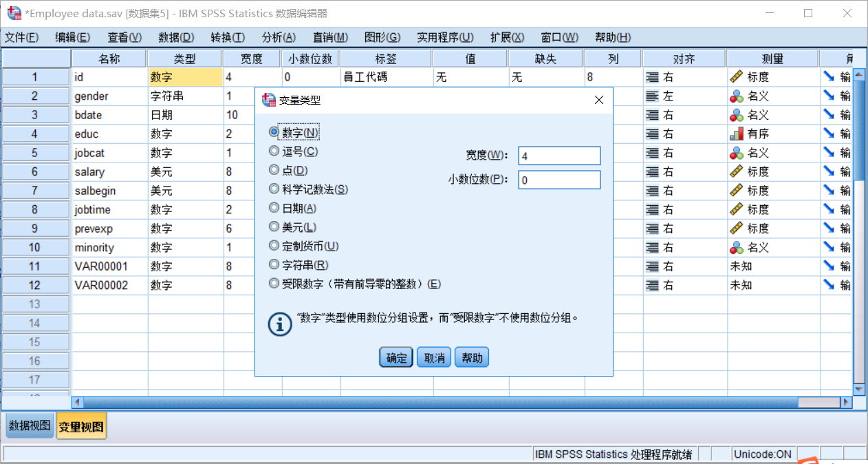Click the 小数位数(P) input field
The width and height of the screenshot is (868, 464).
pyautogui.click(x=559, y=180)
